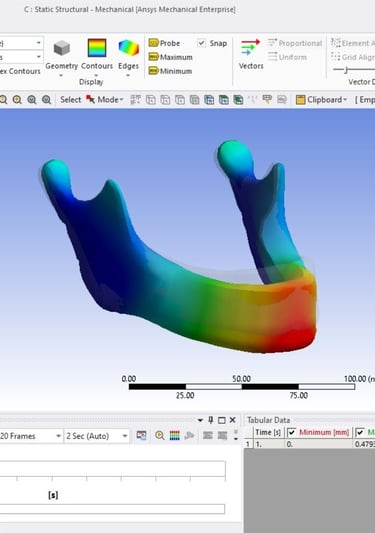The image size is (375, 533).
Task: Click the Coordinate pick icon
Action: pyautogui.click(x=253, y=100)
